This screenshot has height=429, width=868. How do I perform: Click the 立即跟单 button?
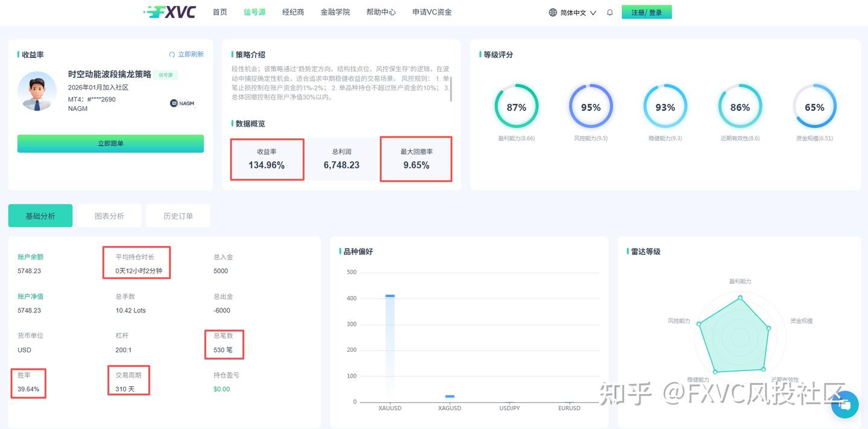point(110,144)
